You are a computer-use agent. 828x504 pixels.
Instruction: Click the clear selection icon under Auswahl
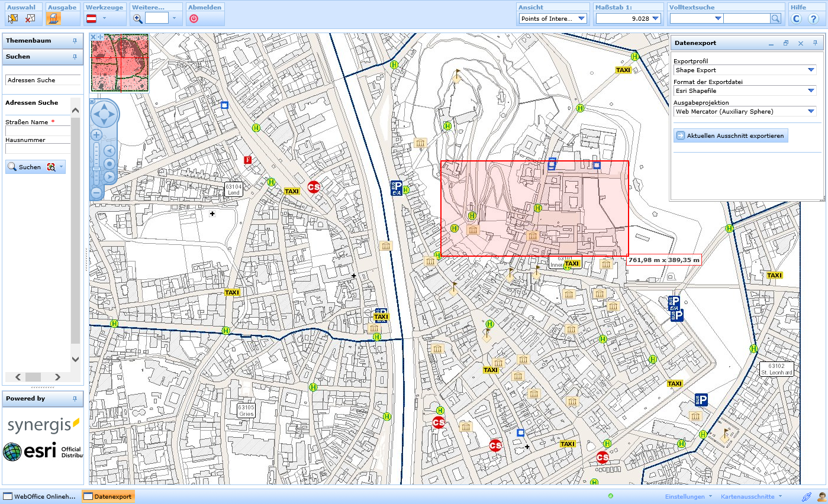30,18
